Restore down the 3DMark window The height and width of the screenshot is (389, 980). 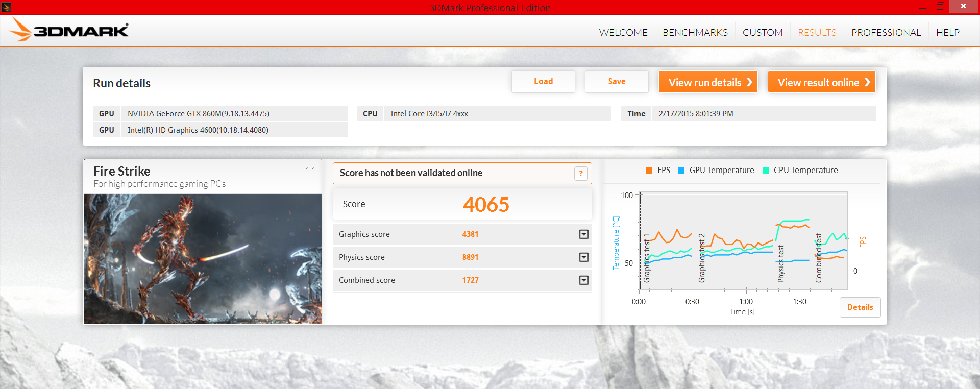(x=940, y=7)
